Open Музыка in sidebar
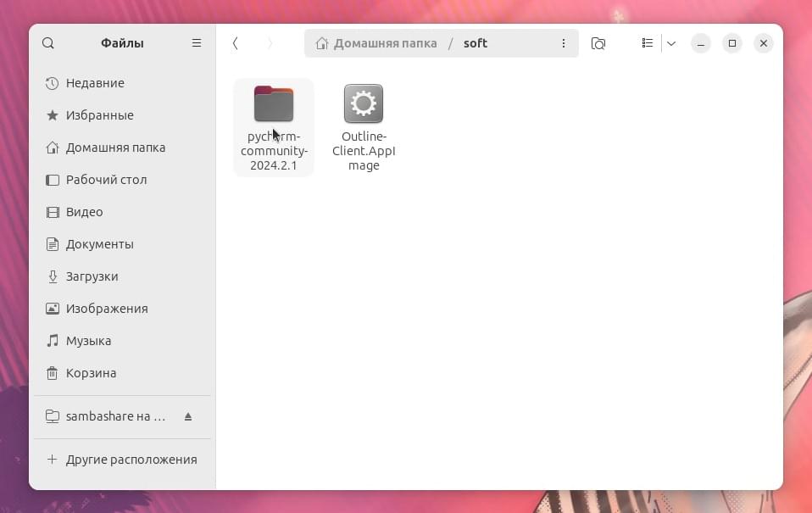Viewport: 812px width, 513px height. pos(122,341)
